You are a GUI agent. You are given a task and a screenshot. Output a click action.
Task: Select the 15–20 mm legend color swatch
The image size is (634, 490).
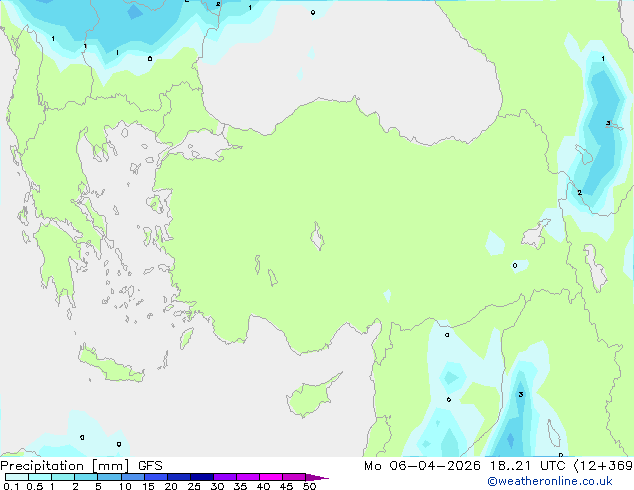point(155,477)
